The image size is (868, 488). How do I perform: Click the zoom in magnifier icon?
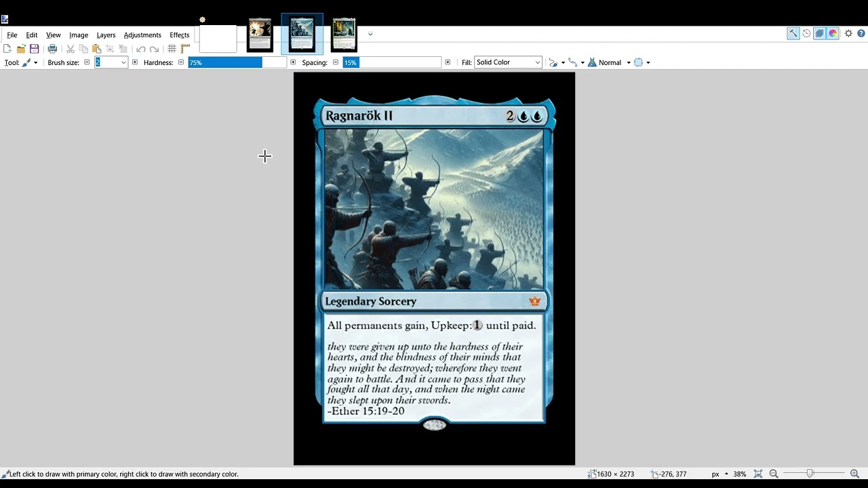(x=854, y=474)
